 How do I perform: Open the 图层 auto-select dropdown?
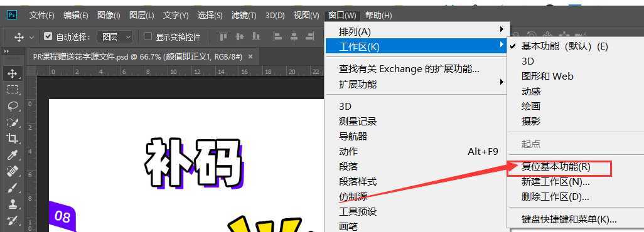point(115,37)
